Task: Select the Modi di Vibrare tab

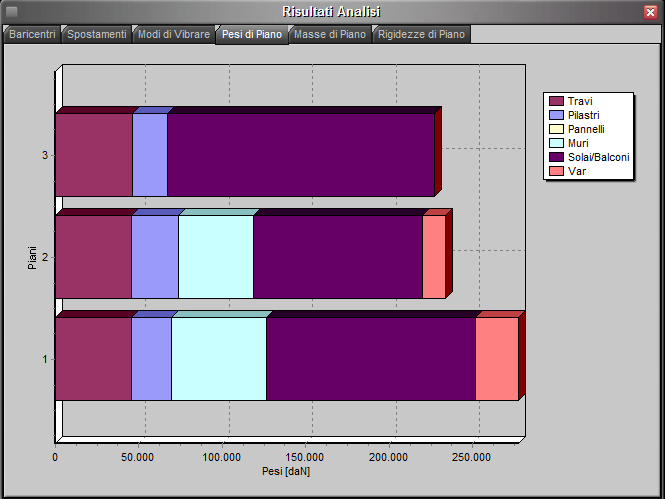Action: tap(173, 34)
